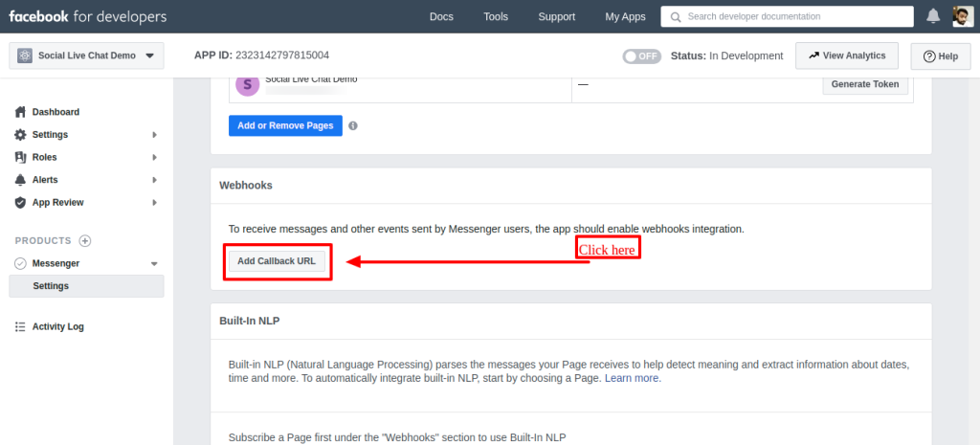Click the Roles icon in sidebar
The height and width of the screenshot is (445, 980).
(21, 157)
